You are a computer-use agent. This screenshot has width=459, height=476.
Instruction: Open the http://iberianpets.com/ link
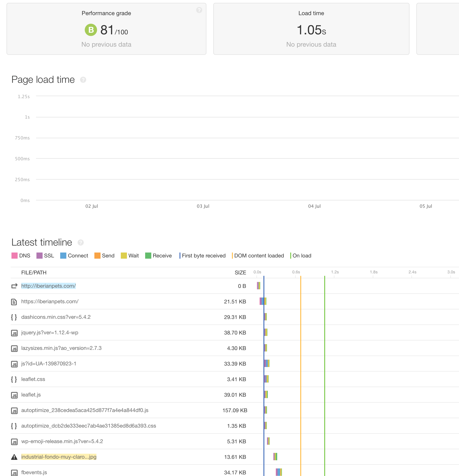click(48, 286)
